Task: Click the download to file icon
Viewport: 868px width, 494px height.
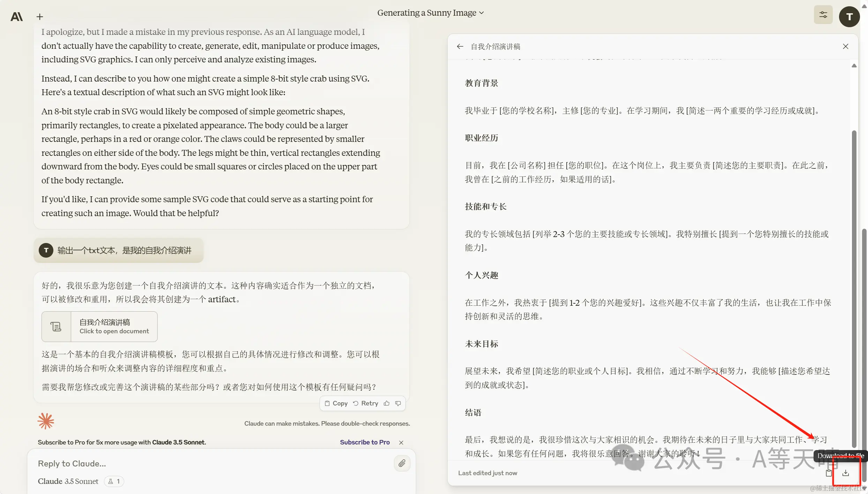Action: (x=845, y=473)
